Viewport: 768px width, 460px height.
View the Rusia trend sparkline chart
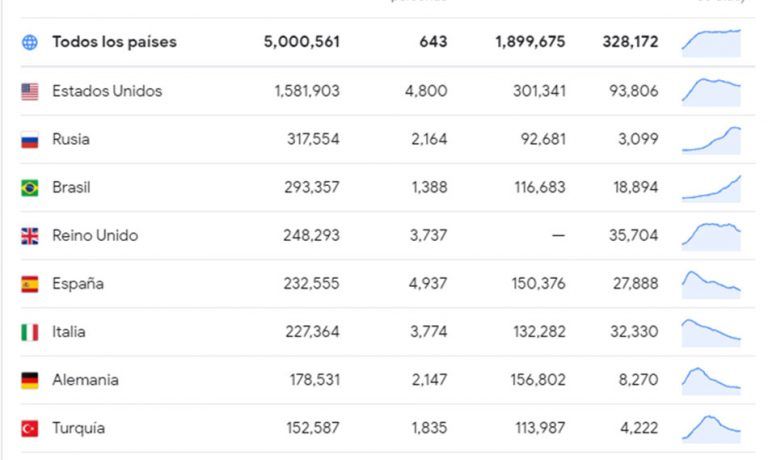coord(712,140)
